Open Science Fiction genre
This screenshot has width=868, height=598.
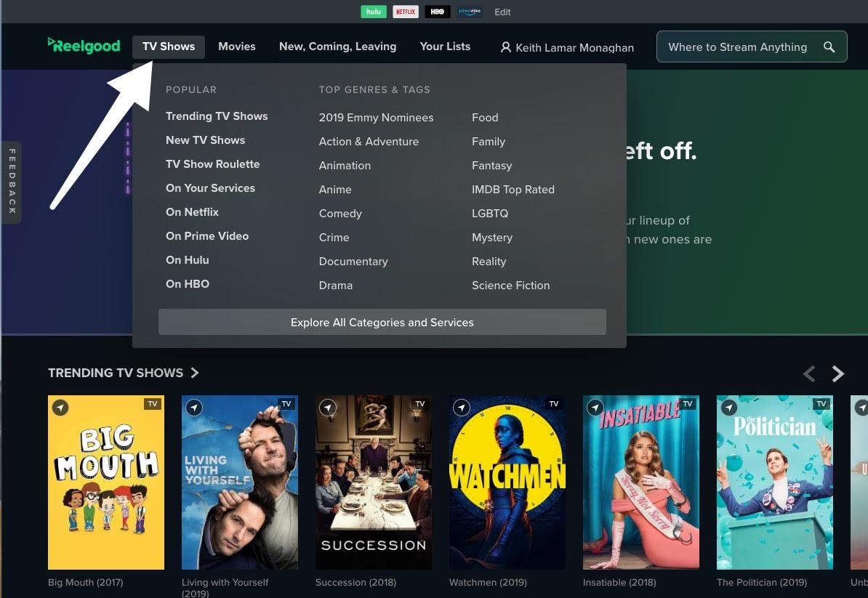pyautogui.click(x=510, y=286)
